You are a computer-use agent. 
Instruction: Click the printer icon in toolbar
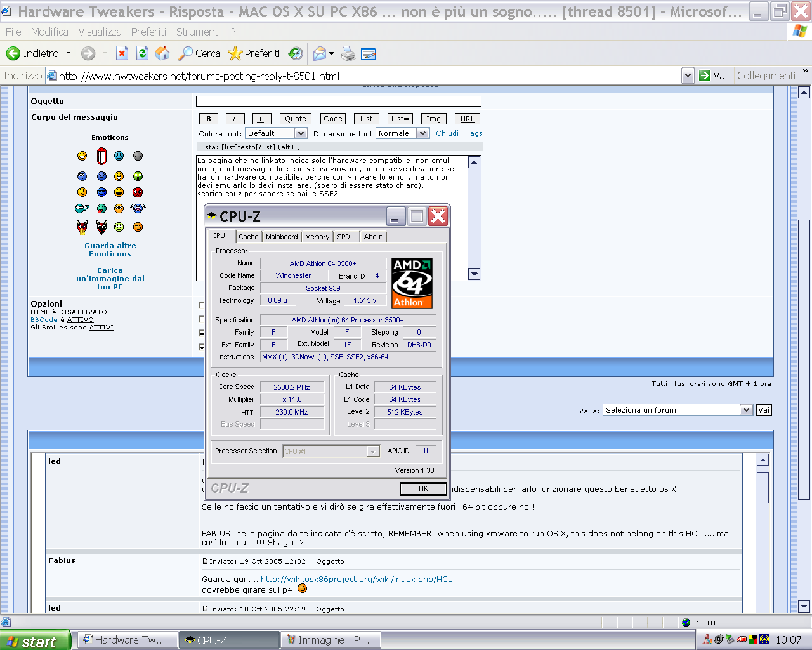click(348, 54)
